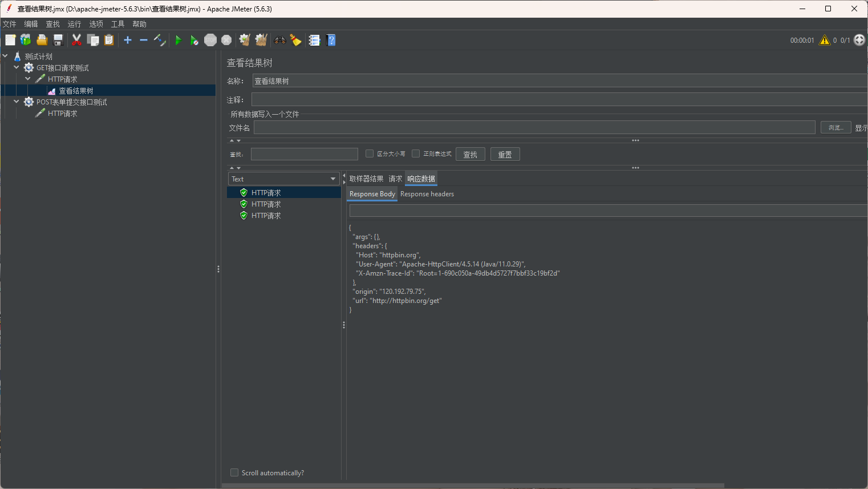Select GET接口请求测试 thread group
Viewport: 868px width, 489px height.
(62, 68)
